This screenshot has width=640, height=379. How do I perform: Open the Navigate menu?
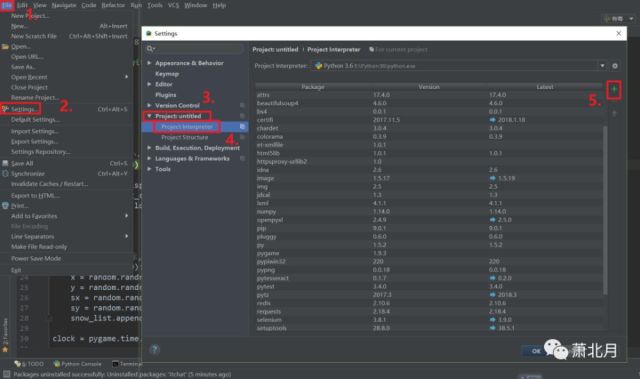[64, 5]
